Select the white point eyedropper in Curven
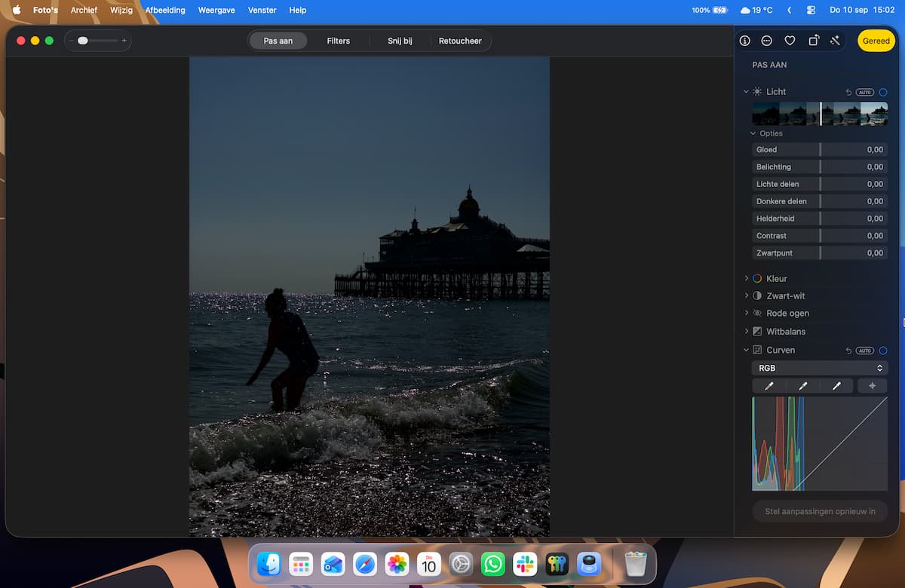 point(836,386)
